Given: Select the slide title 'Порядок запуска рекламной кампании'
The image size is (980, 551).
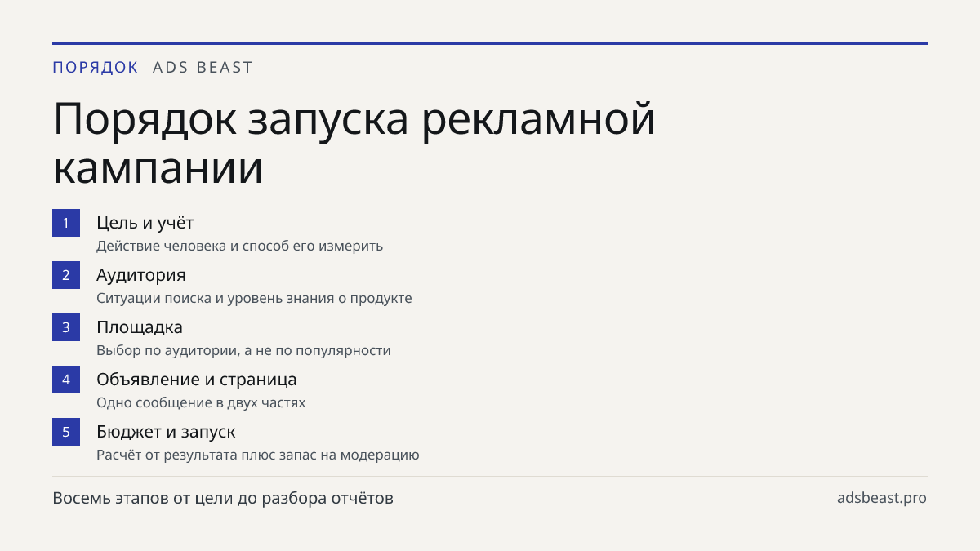Looking at the screenshot, I should click(354, 144).
